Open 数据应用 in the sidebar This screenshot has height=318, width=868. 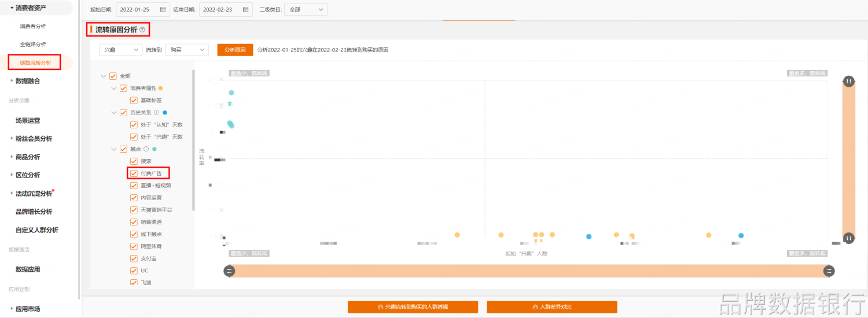[28, 269]
